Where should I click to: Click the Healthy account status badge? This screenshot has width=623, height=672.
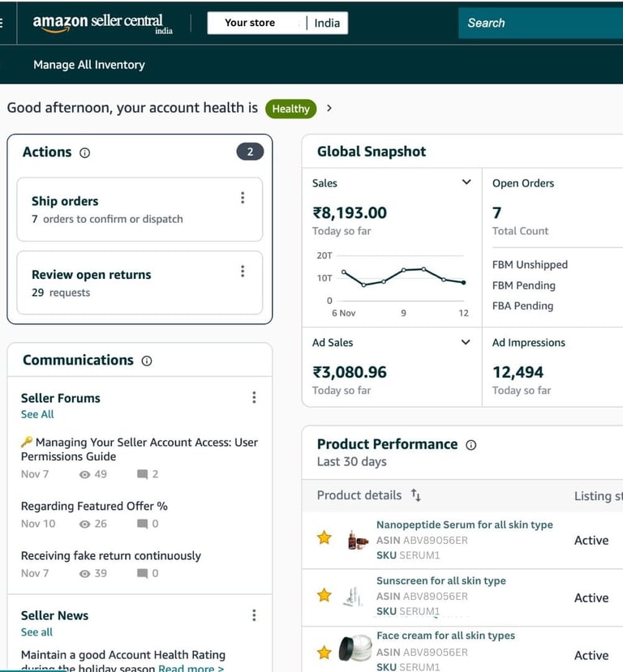point(290,109)
